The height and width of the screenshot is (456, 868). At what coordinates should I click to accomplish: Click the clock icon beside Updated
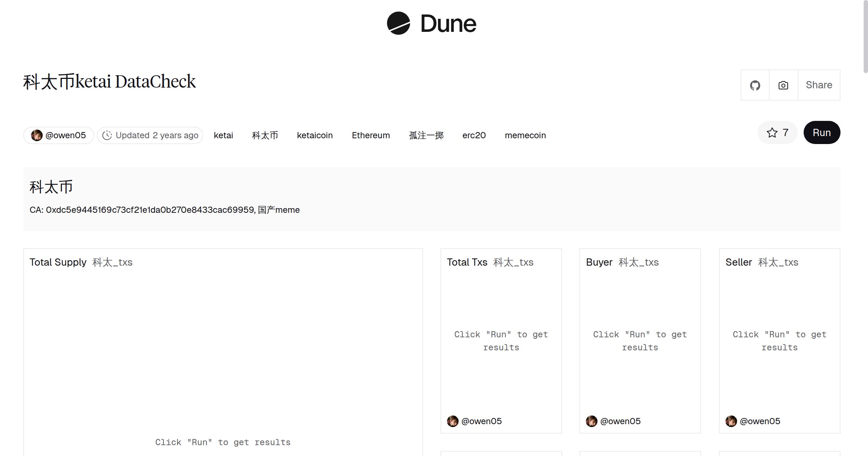click(x=107, y=135)
